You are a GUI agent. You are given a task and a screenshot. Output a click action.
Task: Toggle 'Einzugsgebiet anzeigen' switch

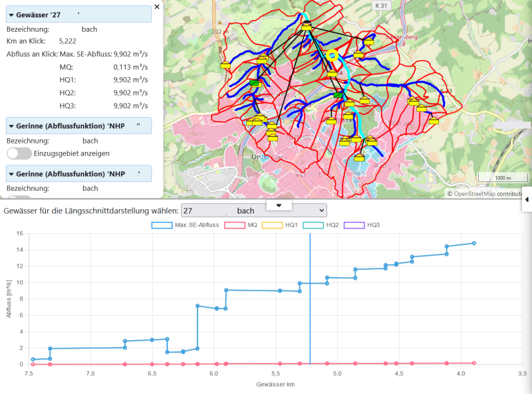click(x=19, y=153)
